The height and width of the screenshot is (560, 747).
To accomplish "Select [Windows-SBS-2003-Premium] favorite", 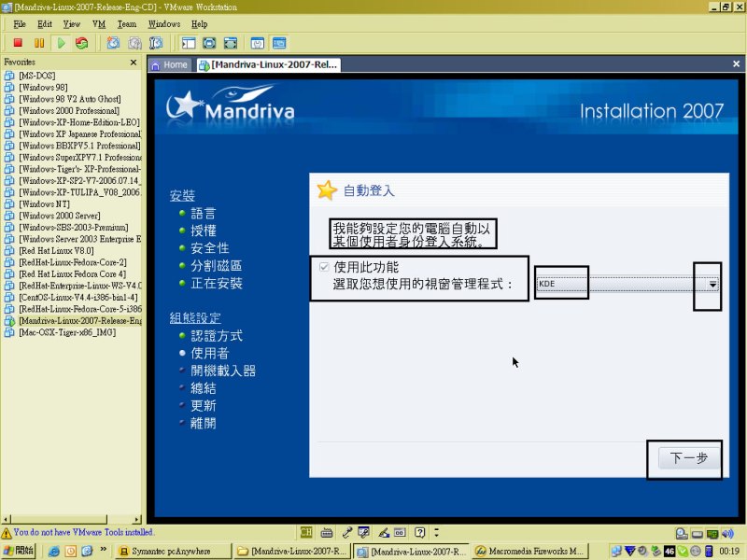I will coord(74,227).
